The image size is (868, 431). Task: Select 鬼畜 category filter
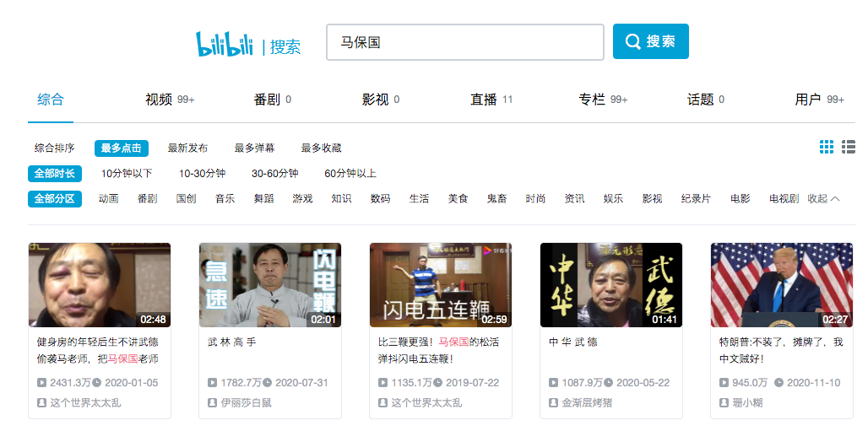tap(496, 199)
